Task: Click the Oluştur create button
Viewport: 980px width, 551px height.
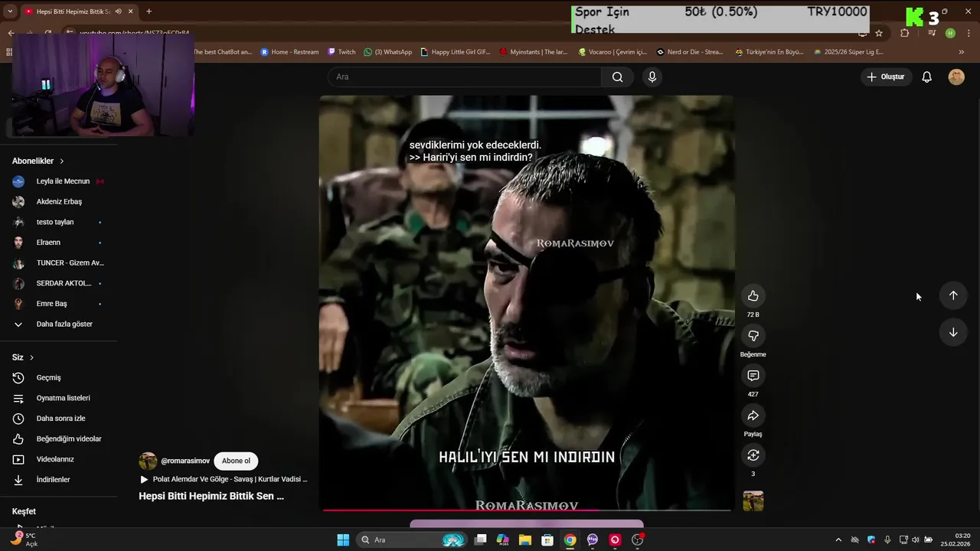Action: 886,77
